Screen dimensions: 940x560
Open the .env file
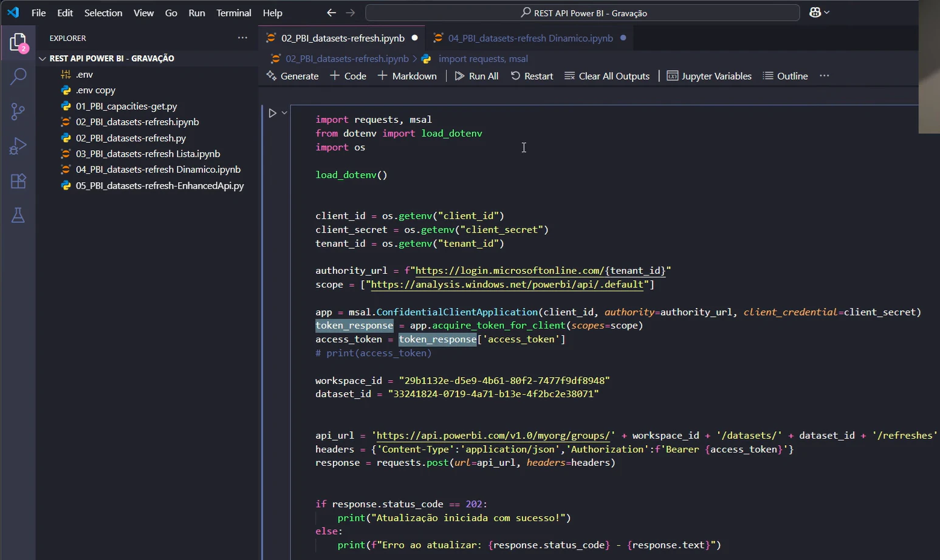[84, 74]
